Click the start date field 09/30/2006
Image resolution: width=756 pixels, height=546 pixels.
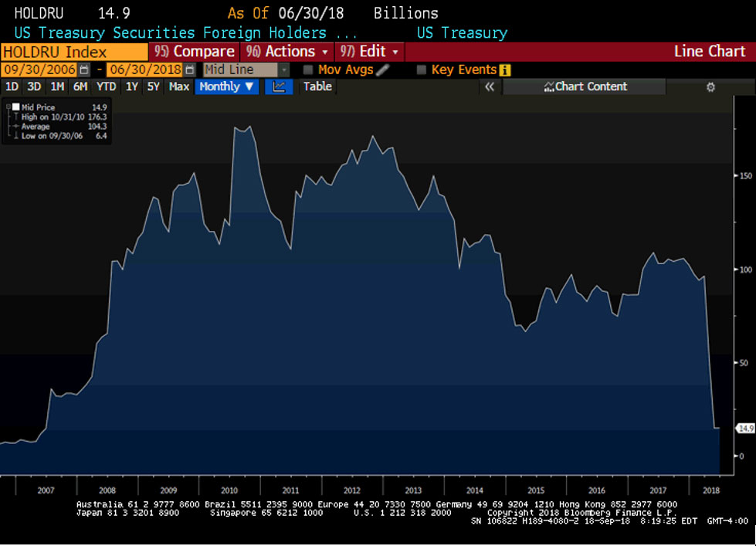pos(39,70)
